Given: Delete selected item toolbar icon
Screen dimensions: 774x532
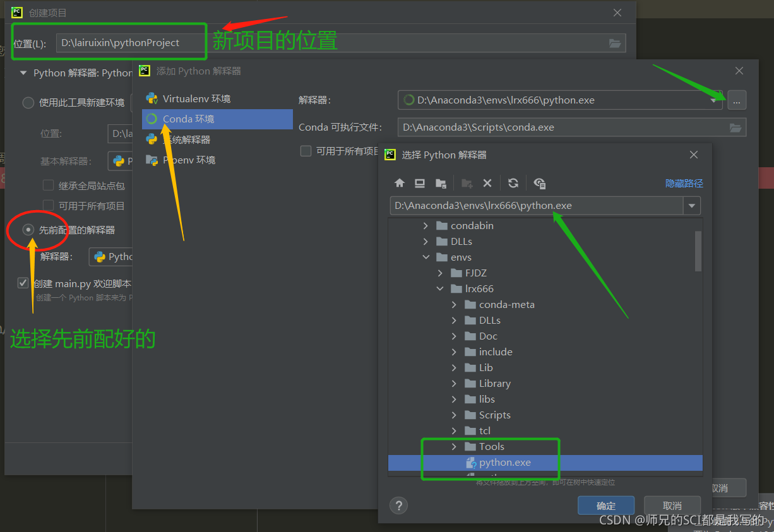Looking at the screenshot, I should tap(487, 183).
